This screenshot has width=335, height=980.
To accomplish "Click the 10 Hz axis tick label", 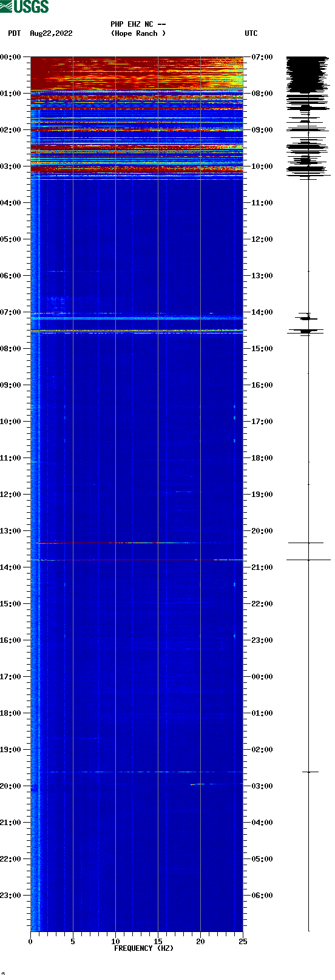I will pyautogui.click(x=115, y=942).
